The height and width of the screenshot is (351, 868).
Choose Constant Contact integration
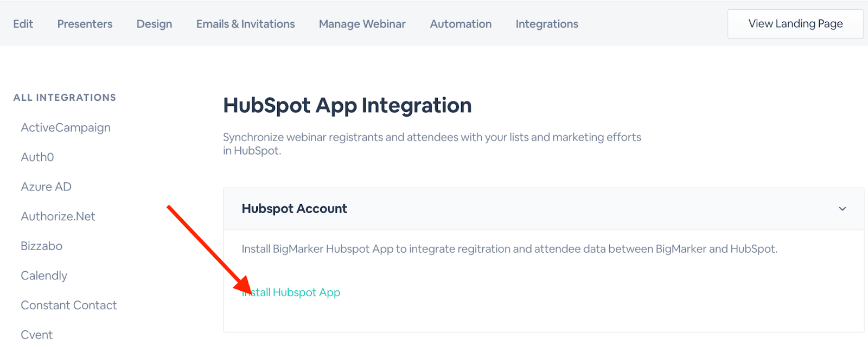[69, 305]
